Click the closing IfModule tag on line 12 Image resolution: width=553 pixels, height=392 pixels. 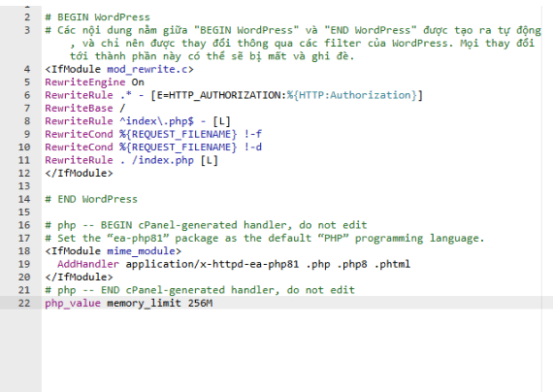(x=79, y=174)
